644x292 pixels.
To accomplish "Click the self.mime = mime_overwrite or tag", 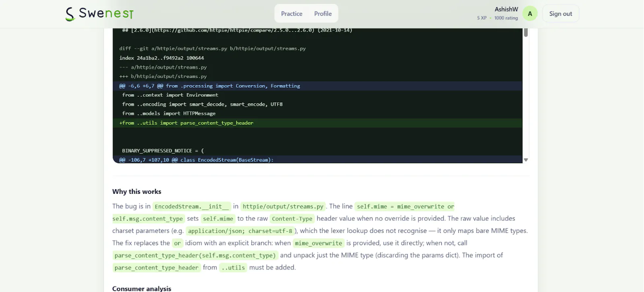I will point(405,207).
